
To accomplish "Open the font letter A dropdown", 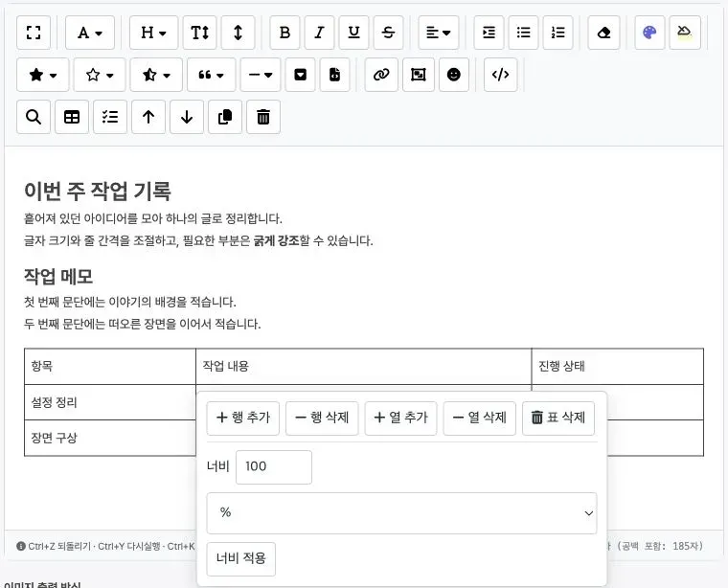I will 90,33.
